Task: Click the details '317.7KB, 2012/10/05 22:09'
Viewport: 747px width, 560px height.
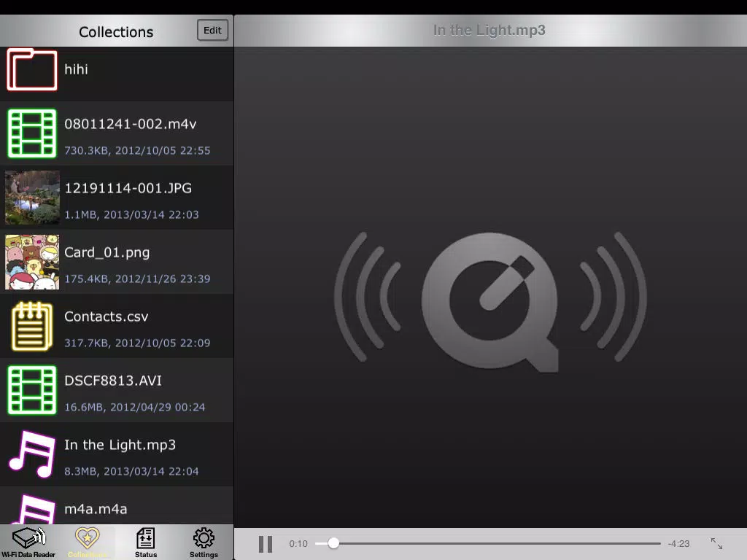Action: [137, 343]
